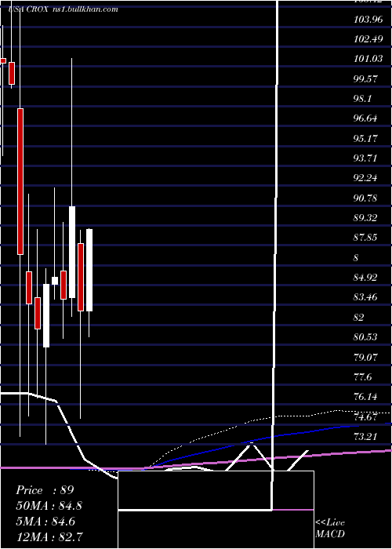The height and width of the screenshot is (549, 392).
Task: Select the 103.96 price axis label
Action: (x=368, y=20)
